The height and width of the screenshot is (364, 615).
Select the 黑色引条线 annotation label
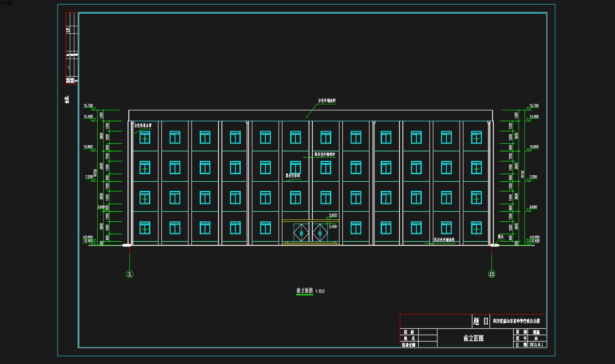(x=293, y=176)
